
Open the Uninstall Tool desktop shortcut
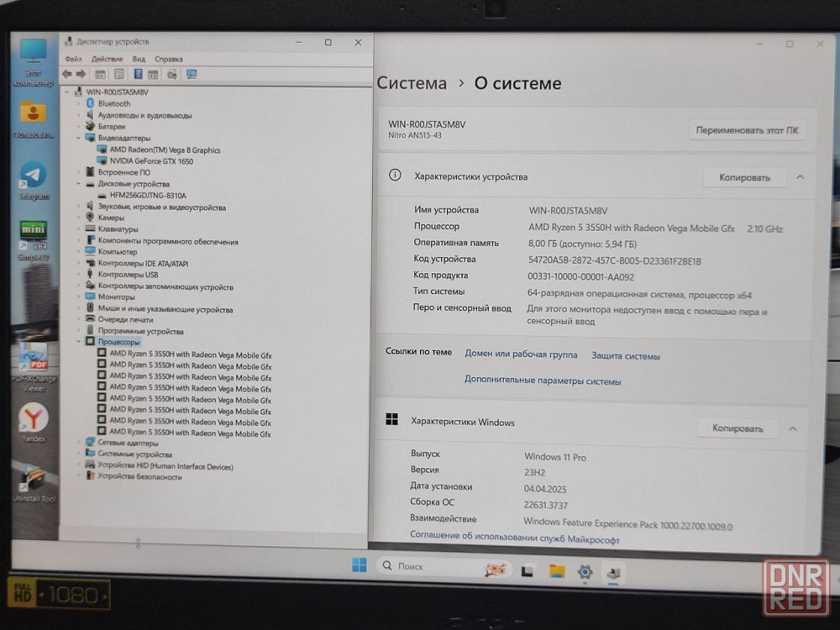pos(34,483)
